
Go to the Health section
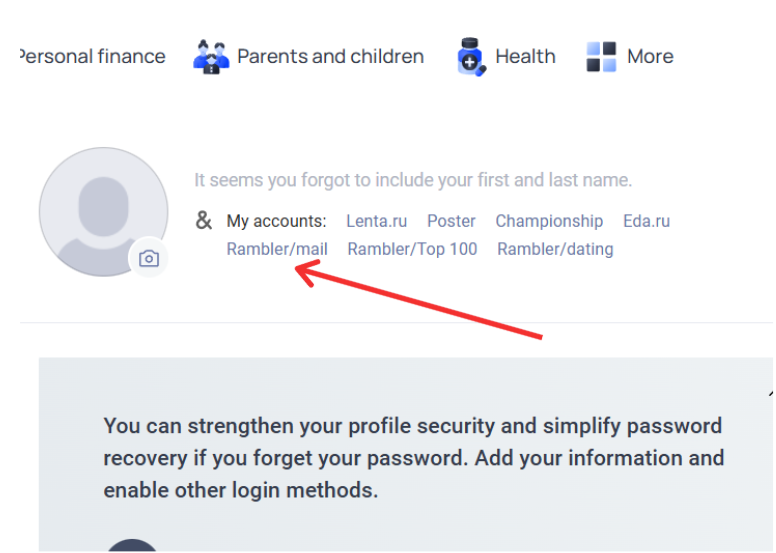tap(525, 56)
